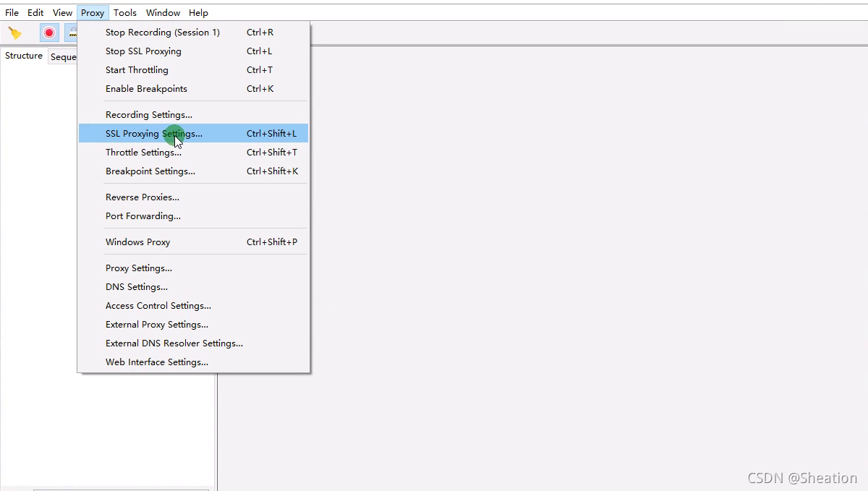Open the Edit menu
Viewport: 868px width, 491px height.
point(35,12)
